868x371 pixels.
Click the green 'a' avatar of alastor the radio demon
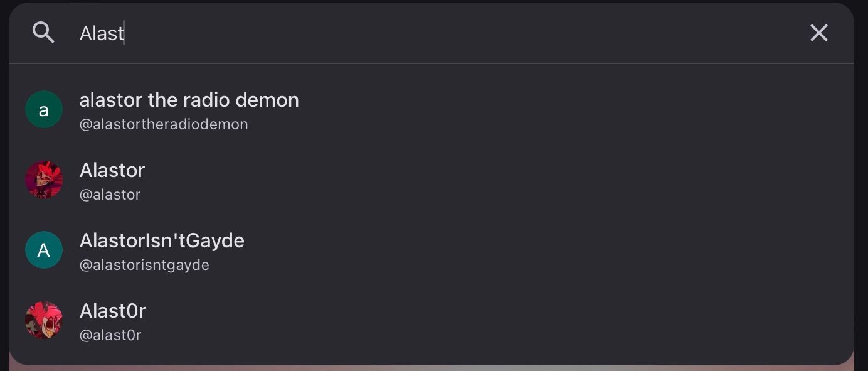pyautogui.click(x=44, y=110)
